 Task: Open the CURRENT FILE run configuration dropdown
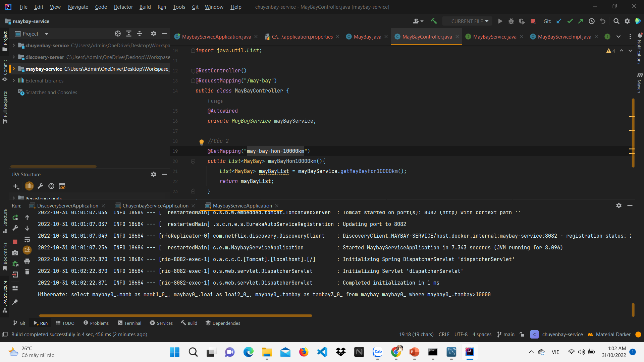click(x=467, y=21)
